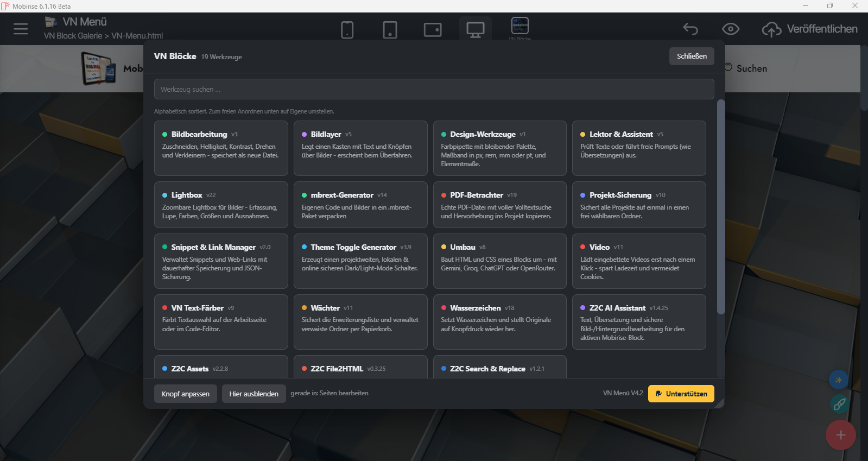Close the VN Blöcke dialog with Schließen

(x=692, y=56)
